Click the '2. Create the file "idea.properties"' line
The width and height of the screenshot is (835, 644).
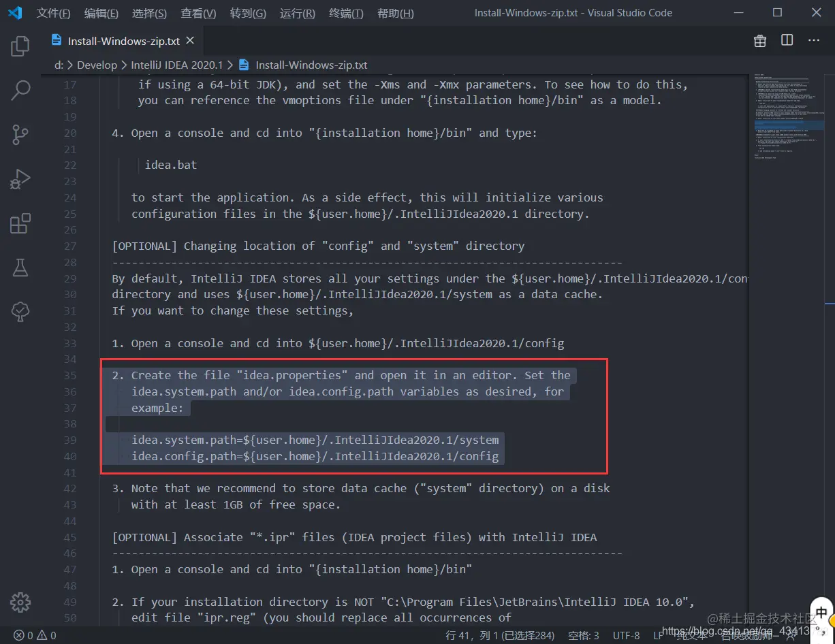341,375
